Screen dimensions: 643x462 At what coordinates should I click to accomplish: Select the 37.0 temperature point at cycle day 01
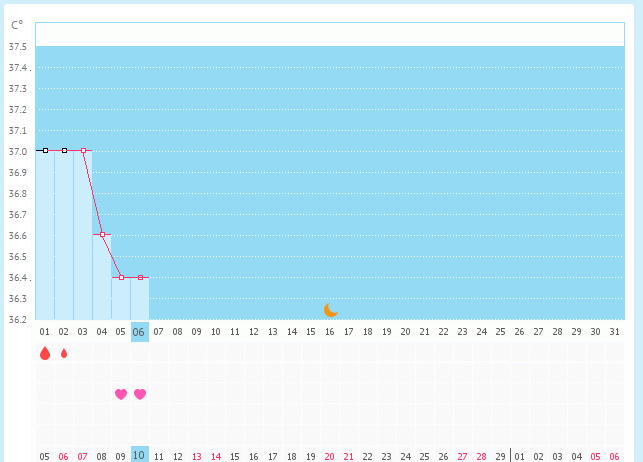[45, 150]
